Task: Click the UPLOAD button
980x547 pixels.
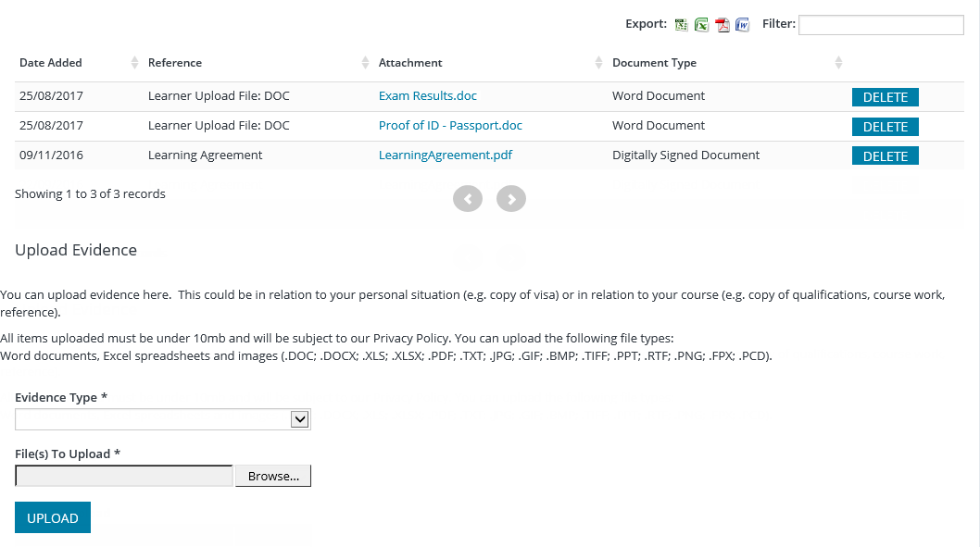Action: click(53, 518)
